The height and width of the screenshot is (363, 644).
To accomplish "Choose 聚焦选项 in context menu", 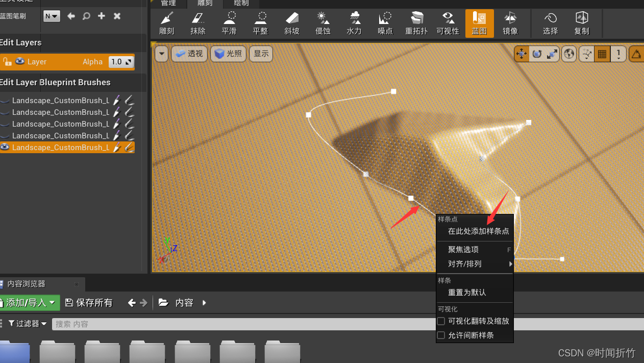I will coord(463,250).
